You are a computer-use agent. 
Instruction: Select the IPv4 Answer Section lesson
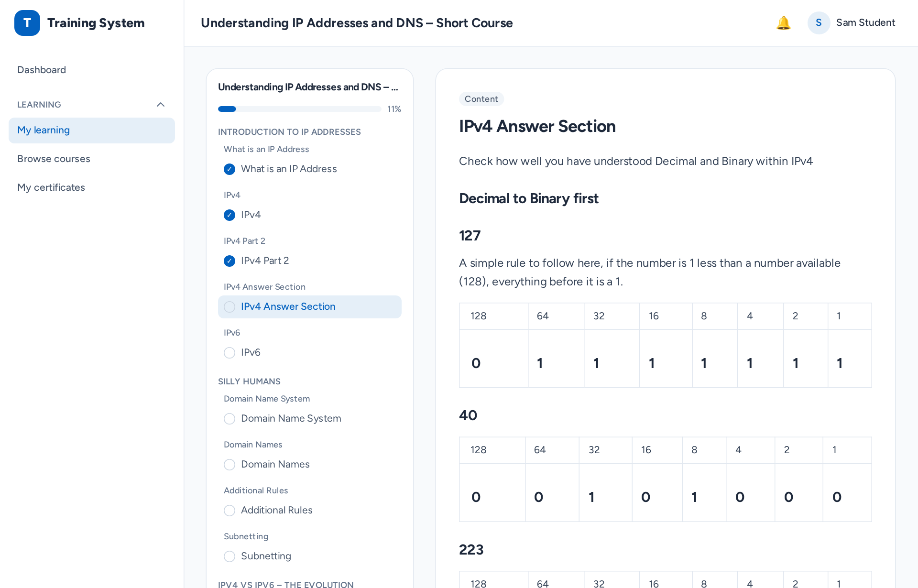(x=310, y=307)
